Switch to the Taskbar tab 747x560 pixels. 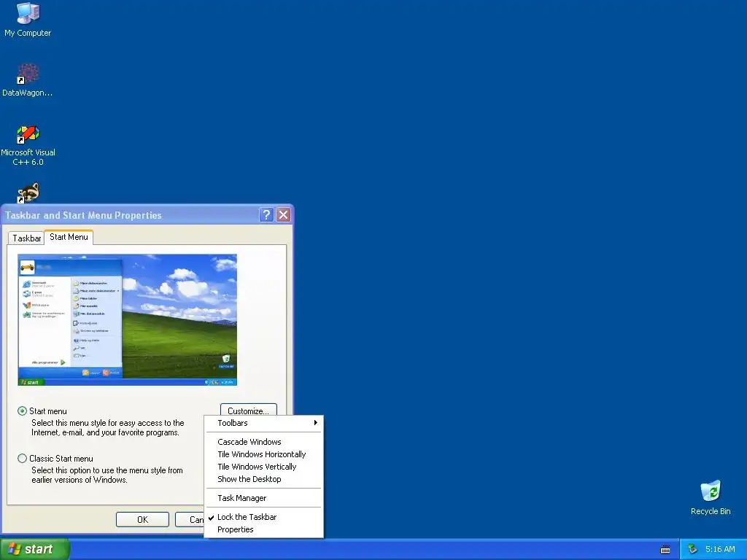(27, 238)
